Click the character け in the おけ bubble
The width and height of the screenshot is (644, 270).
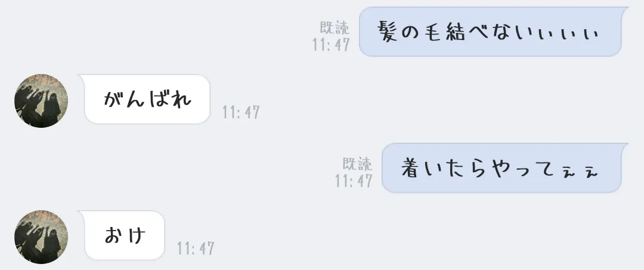(135, 235)
